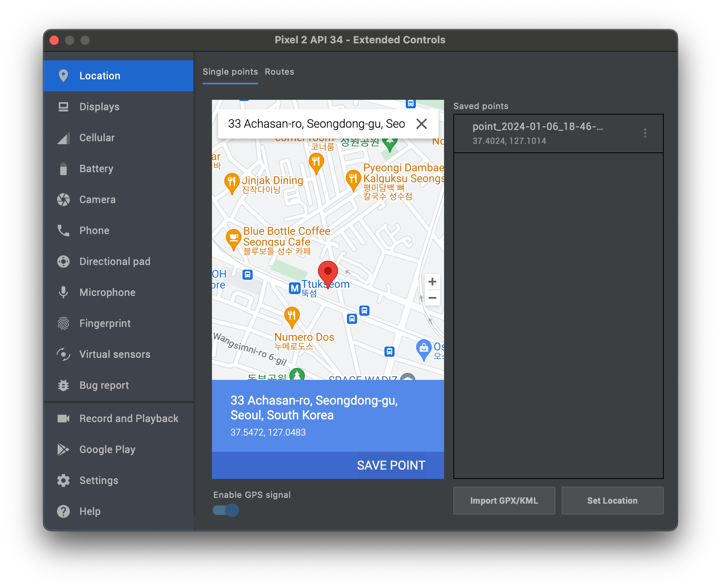Click the Set Location button

pyautogui.click(x=612, y=501)
